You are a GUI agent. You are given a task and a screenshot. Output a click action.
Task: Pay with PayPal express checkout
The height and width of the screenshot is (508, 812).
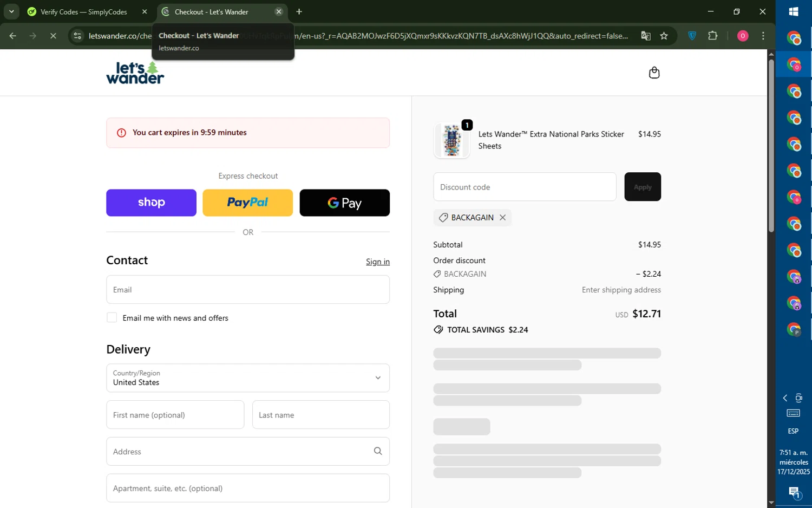pyautogui.click(x=247, y=203)
